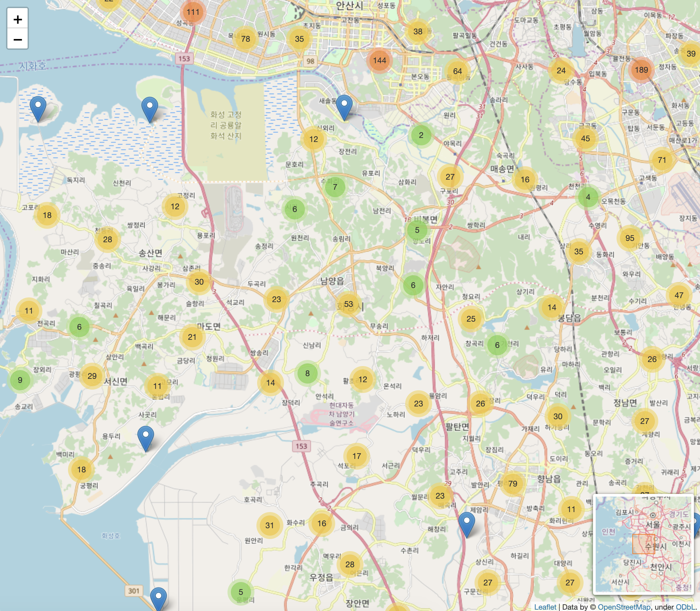This screenshot has width=700, height=611.
Task: Click the green cluster marker labeled 2
Action: pyautogui.click(x=421, y=135)
